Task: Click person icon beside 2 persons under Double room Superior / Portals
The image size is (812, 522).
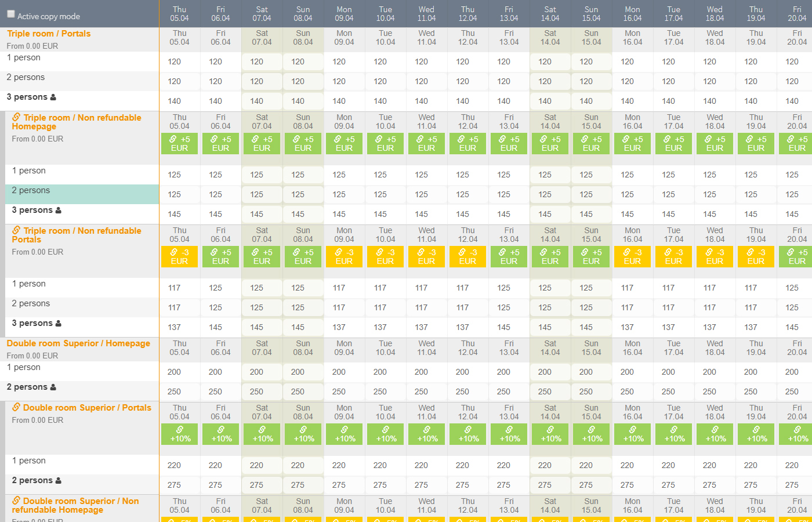Action: tap(58, 481)
